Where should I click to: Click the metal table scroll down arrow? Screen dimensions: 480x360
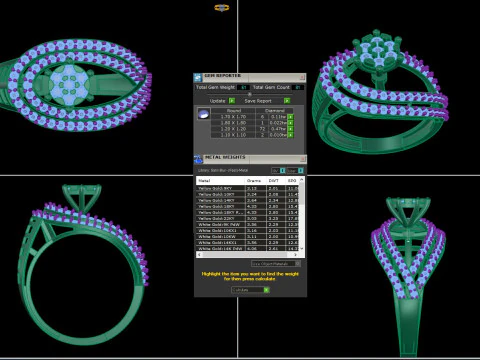tap(302, 249)
